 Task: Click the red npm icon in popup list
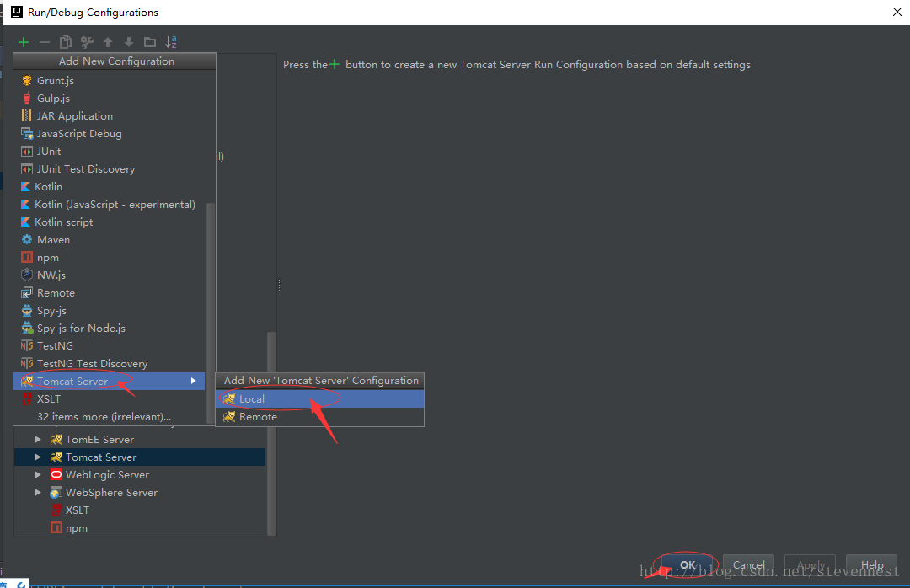(27, 257)
